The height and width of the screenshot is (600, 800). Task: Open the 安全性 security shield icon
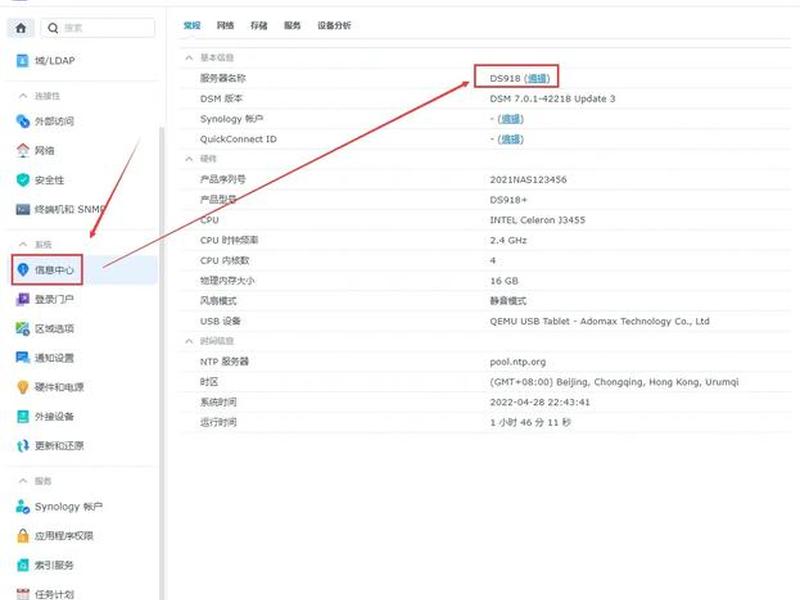pos(22,180)
